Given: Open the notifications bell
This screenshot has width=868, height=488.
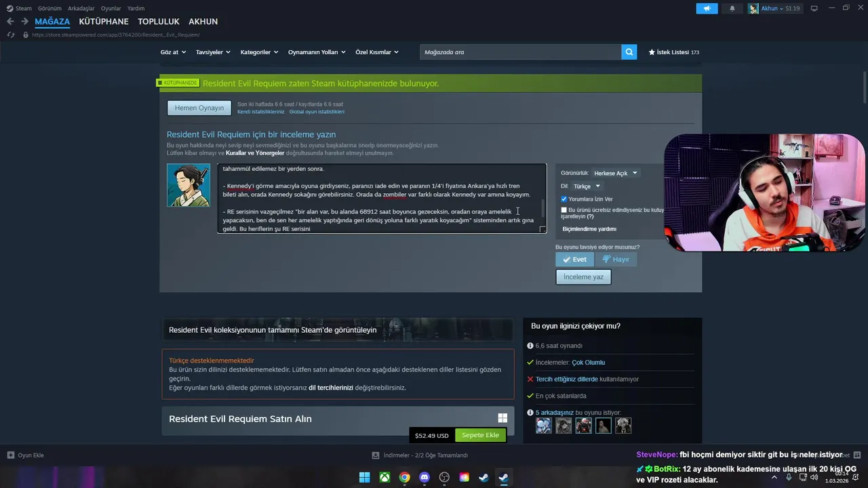Looking at the screenshot, I should click(x=732, y=9).
